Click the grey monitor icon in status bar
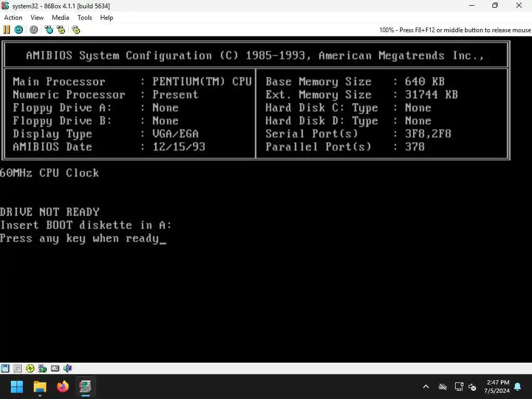 point(55,368)
